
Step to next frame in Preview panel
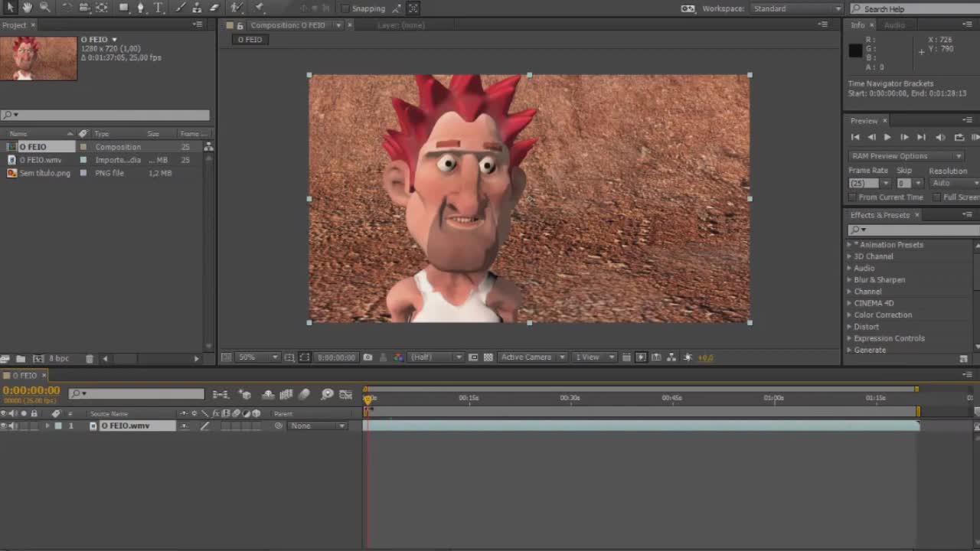pyautogui.click(x=904, y=138)
